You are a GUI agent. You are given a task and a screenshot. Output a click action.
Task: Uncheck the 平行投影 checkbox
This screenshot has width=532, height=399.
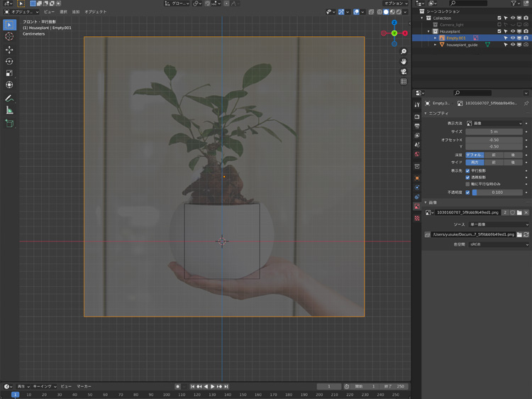click(x=467, y=170)
